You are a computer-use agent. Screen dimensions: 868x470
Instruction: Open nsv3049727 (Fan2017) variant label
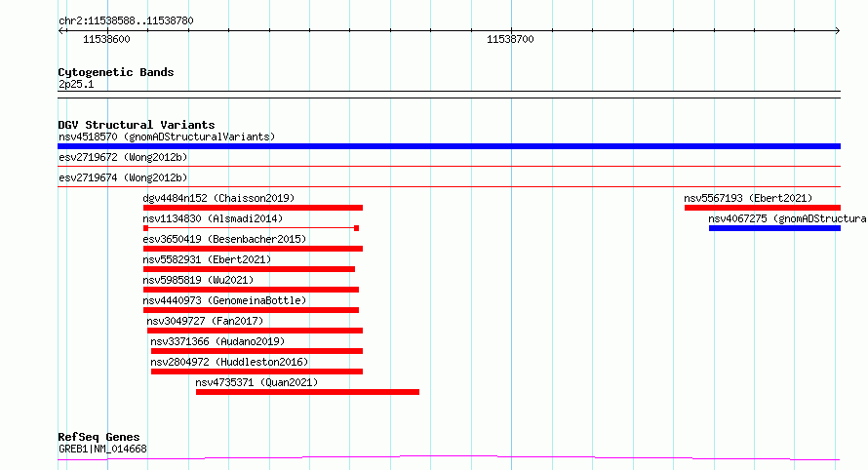[205, 321]
